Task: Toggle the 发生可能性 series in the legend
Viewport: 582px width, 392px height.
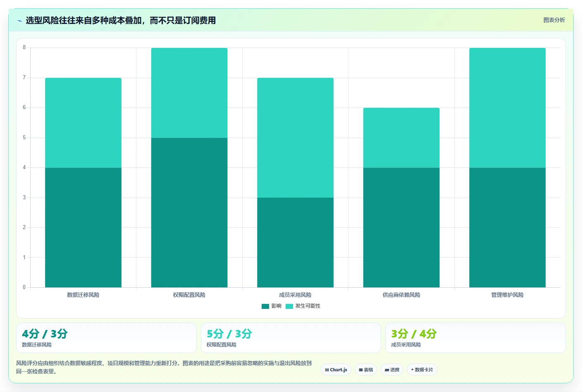Action: [303, 306]
